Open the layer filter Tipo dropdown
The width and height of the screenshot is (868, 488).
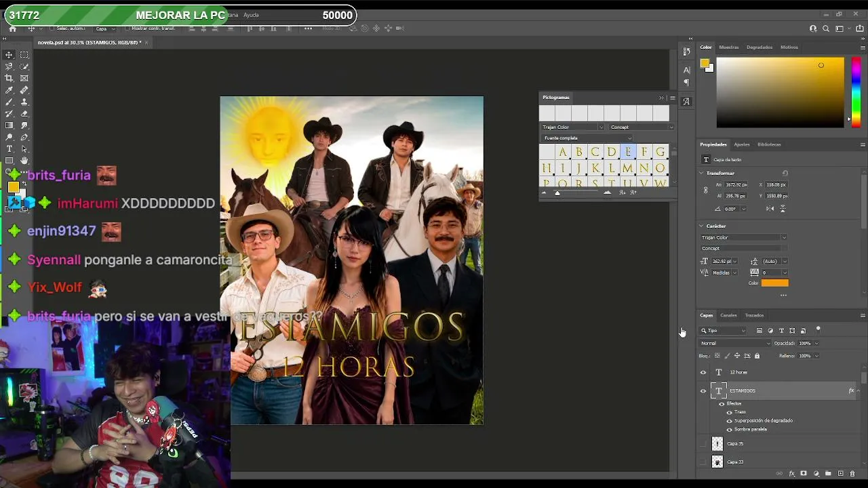coord(723,331)
